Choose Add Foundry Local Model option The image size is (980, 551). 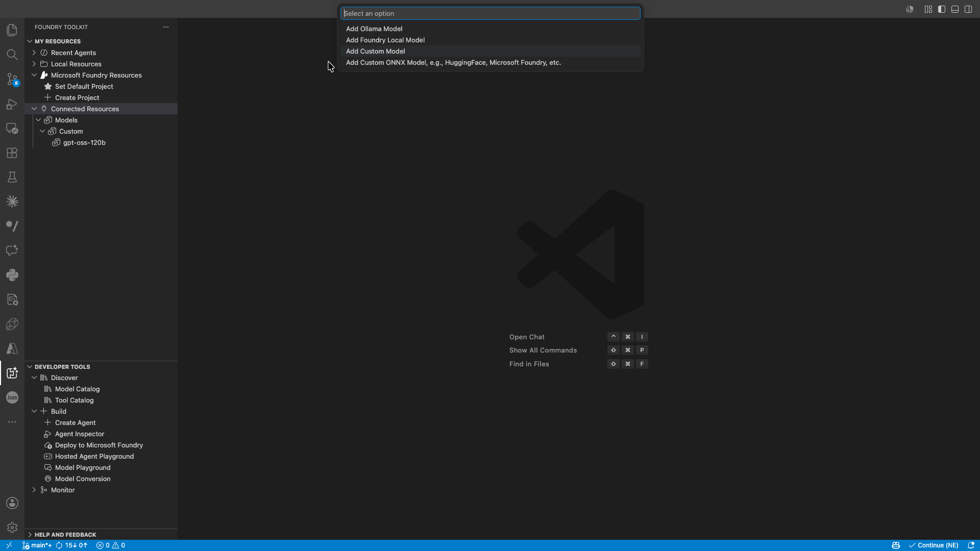[490, 40]
